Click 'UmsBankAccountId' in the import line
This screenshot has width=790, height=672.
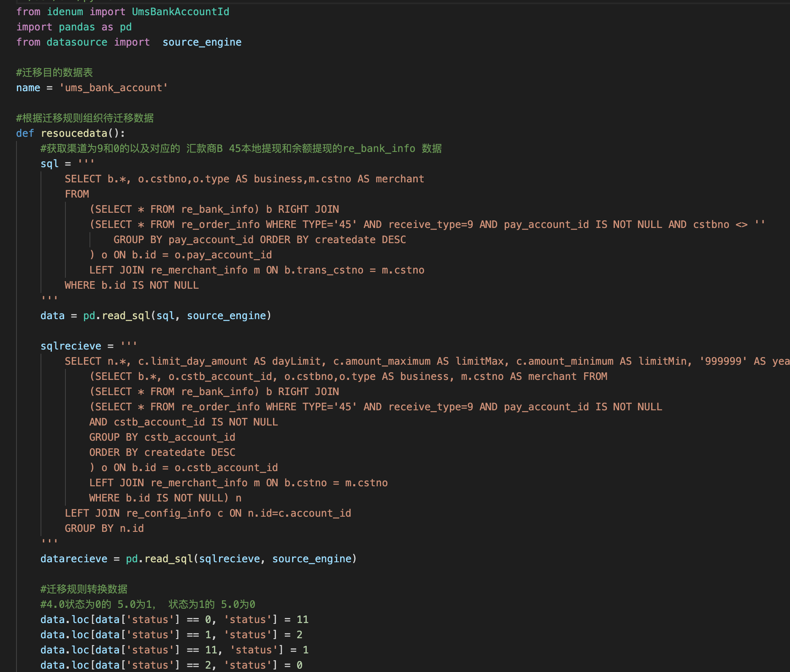coord(181,12)
